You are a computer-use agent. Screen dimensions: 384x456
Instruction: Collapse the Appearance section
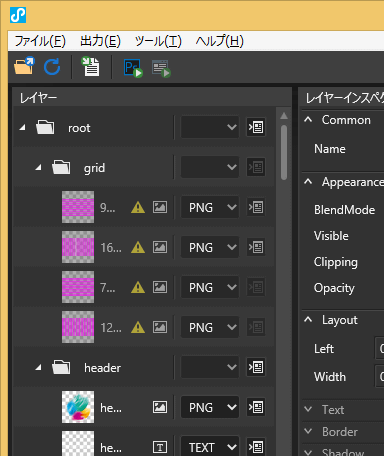coord(308,182)
